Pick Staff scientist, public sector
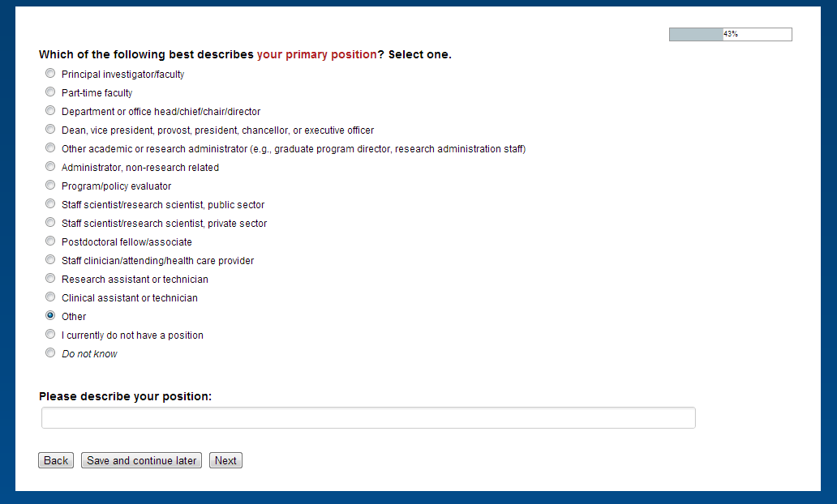The width and height of the screenshot is (837, 504). 50,204
